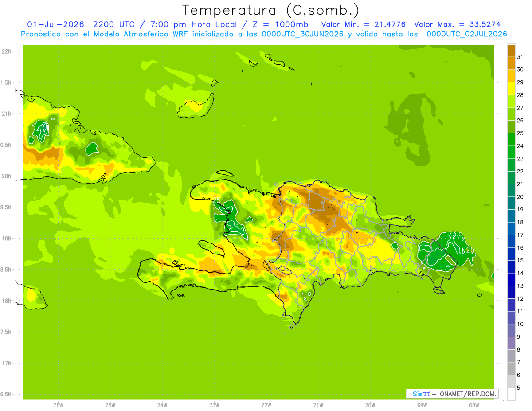Image resolution: width=532 pixels, height=411 pixels.
Task: Click the colorbar label "10"
Action: coord(520,324)
